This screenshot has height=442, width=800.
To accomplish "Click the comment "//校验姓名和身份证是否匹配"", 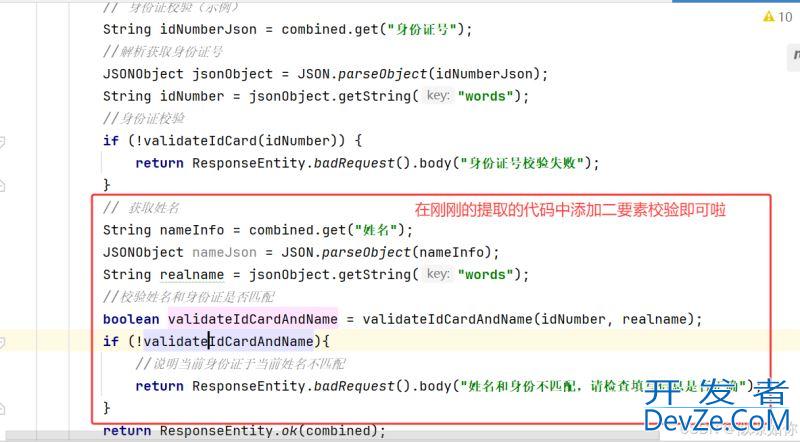I will tap(189, 297).
